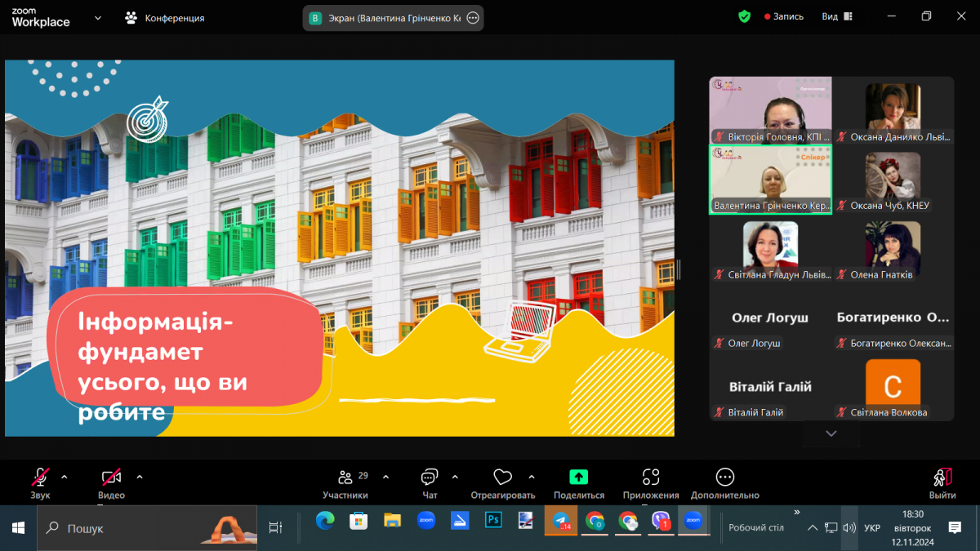
Task: Toggle the View layout button
Action: pyautogui.click(x=836, y=16)
